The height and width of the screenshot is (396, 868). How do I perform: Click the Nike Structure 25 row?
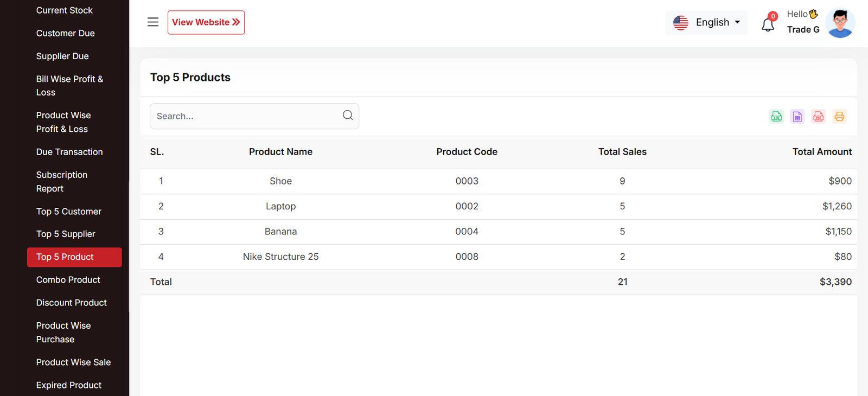(x=281, y=257)
